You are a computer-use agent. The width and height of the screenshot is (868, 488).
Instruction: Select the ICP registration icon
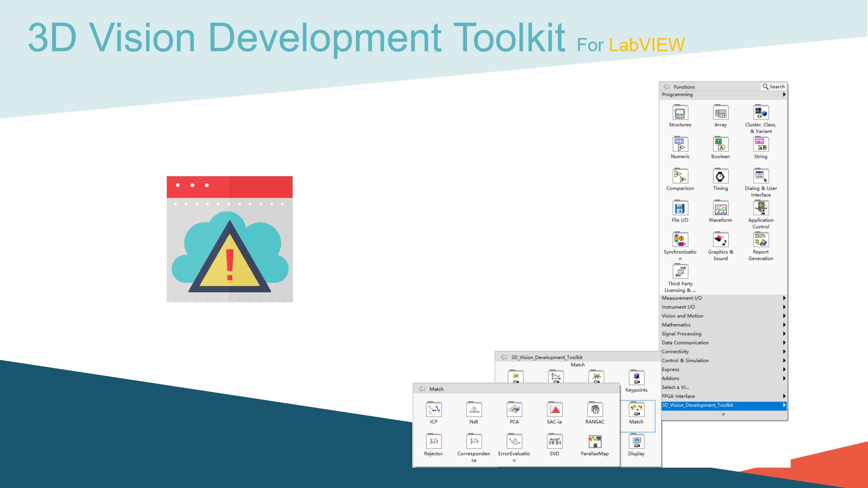point(433,410)
